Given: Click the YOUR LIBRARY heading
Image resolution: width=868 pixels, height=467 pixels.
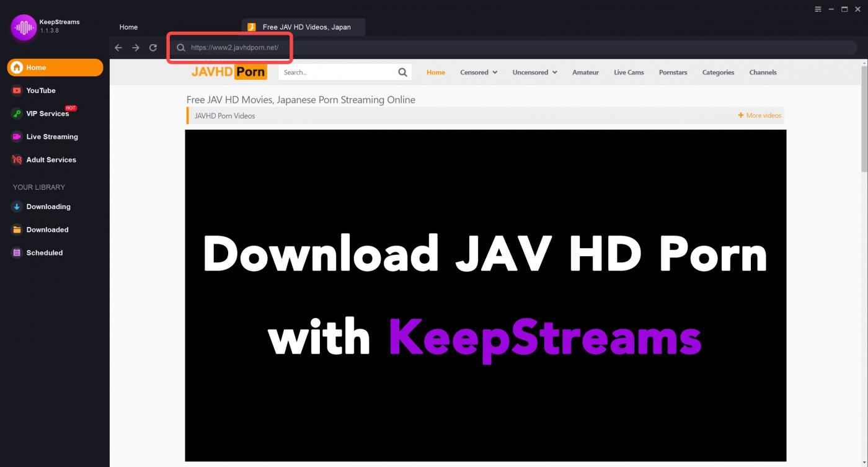Looking at the screenshot, I should coord(39,187).
